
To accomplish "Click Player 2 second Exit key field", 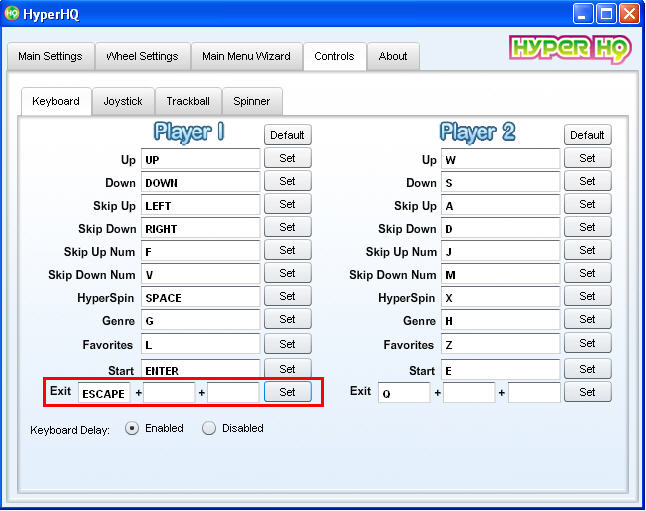I will click(469, 393).
